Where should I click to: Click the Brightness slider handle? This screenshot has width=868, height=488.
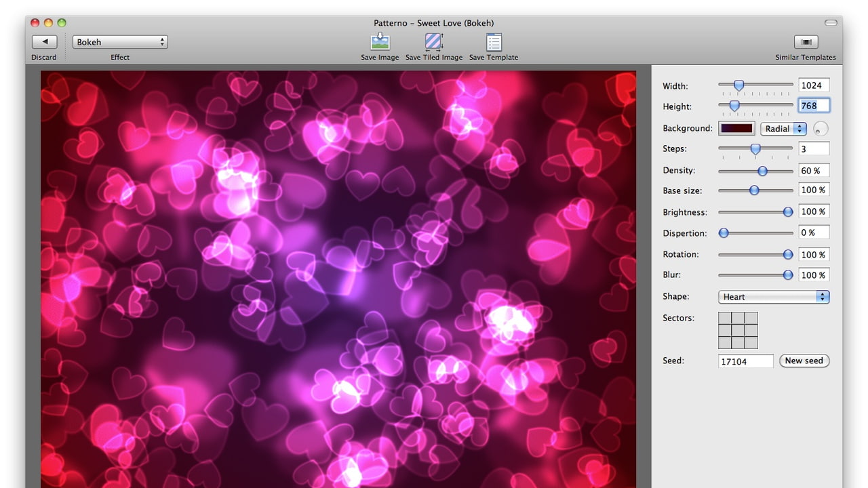click(788, 211)
